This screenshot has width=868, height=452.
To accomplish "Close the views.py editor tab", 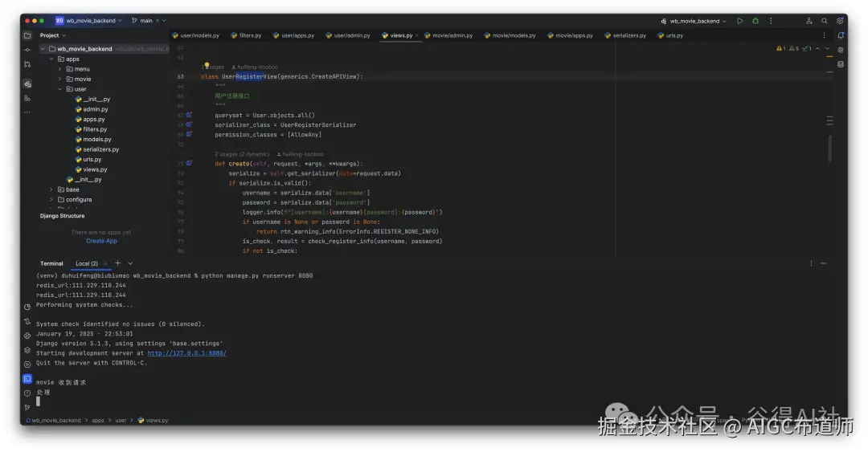I will (416, 35).
